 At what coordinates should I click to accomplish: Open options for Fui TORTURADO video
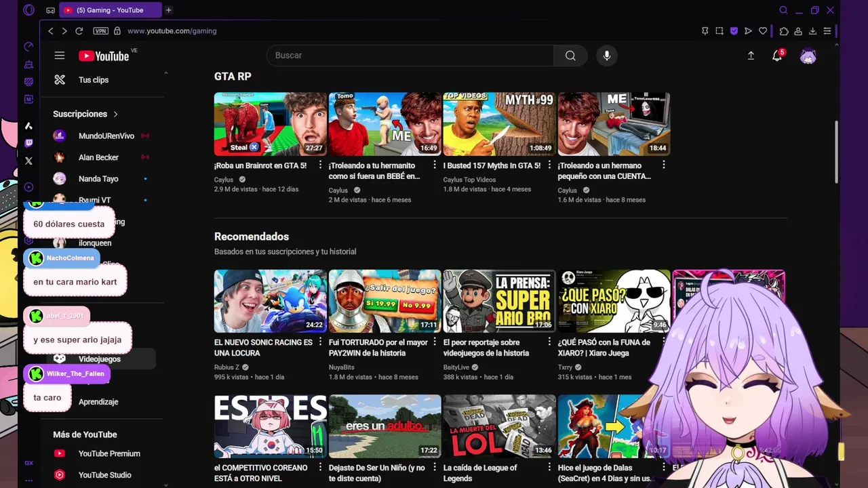435,342
